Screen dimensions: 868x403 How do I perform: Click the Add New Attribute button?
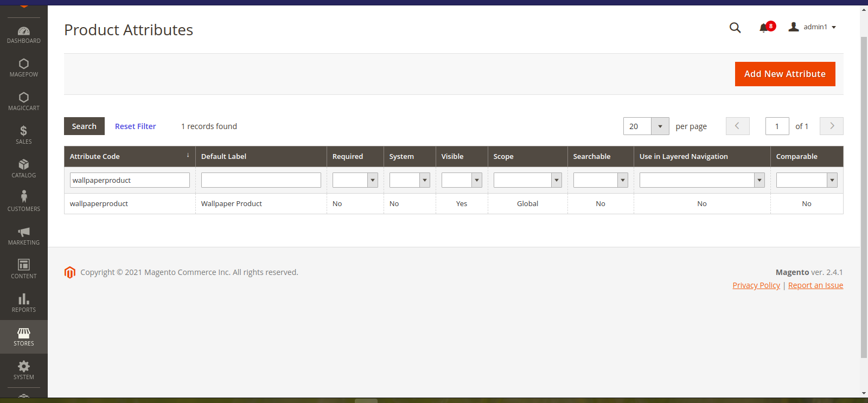784,74
